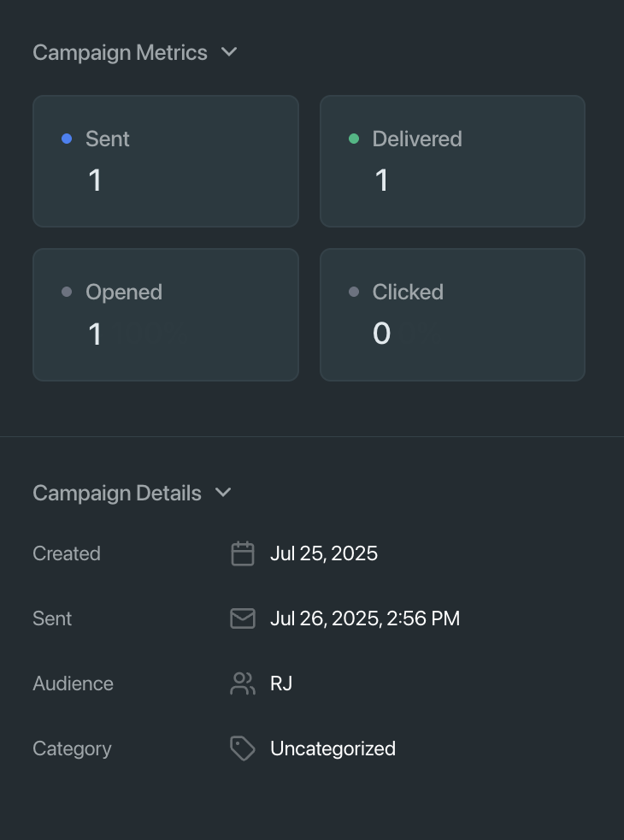This screenshot has height=840, width=624.
Task: Click the Campaign Metrics heading
Action: tap(120, 52)
